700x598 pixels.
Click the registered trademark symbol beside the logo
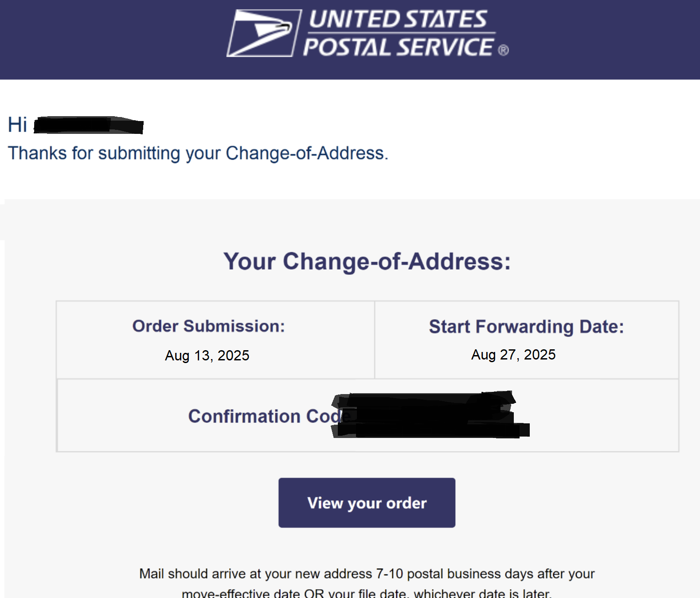[503, 50]
